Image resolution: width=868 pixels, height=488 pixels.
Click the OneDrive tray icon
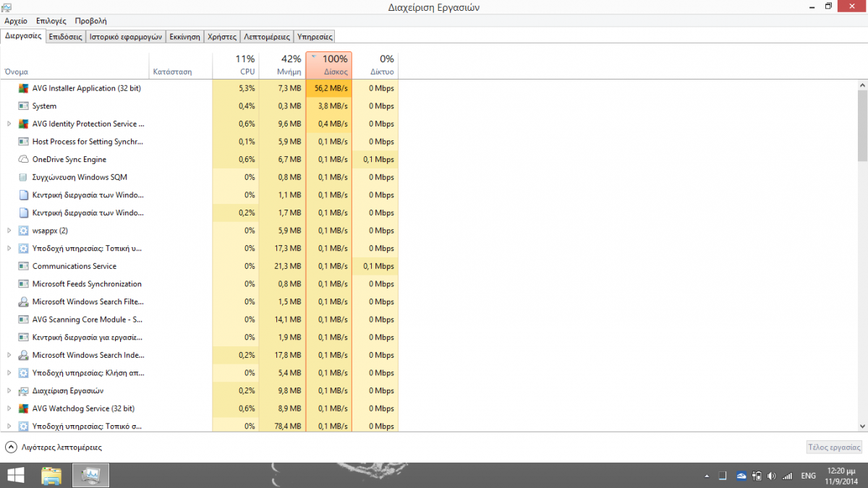pyautogui.click(x=741, y=476)
